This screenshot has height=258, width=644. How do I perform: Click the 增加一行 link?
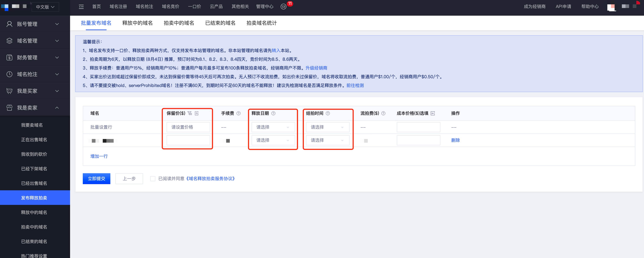tap(99, 156)
